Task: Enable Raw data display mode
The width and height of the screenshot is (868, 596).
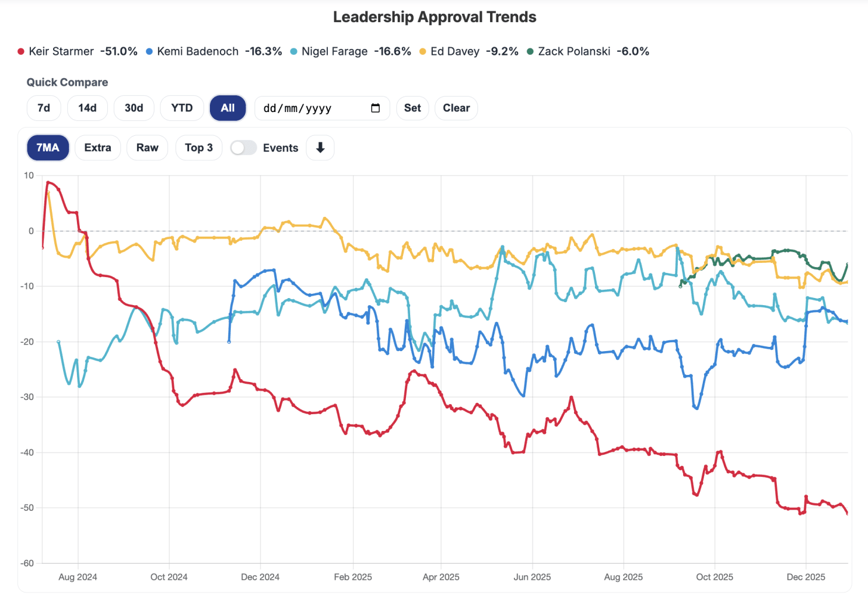Action: coord(147,147)
